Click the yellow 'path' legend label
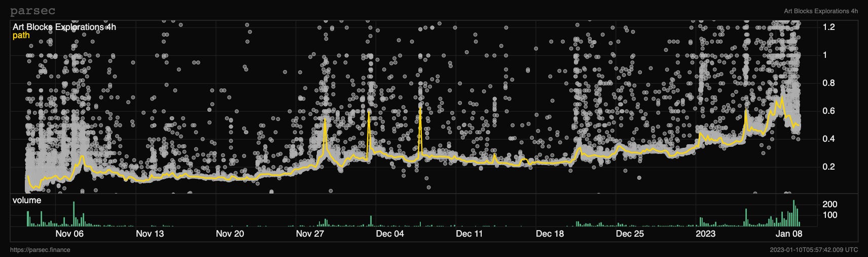 click(21, 36)
